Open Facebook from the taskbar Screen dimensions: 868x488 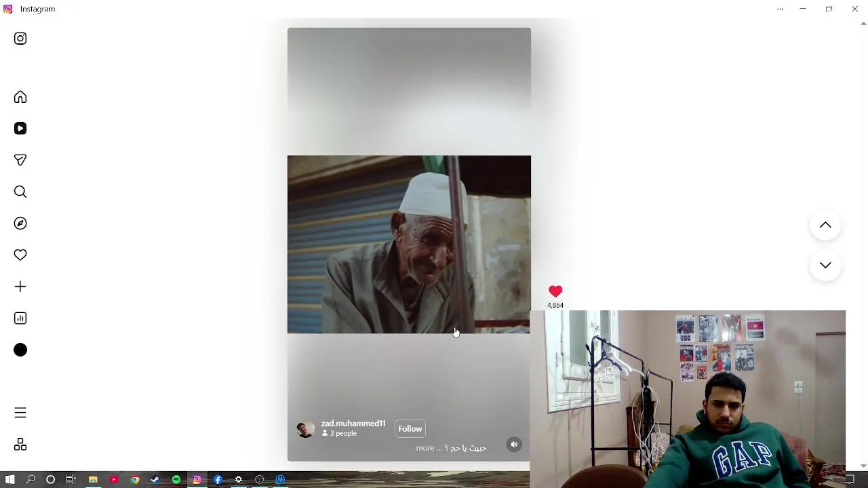[218, 480]
